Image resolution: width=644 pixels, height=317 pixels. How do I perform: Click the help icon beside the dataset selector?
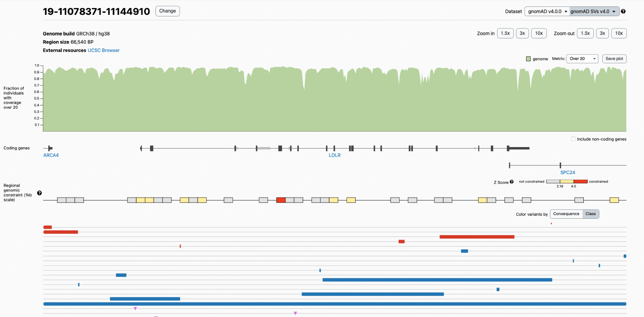pos(623,11)
